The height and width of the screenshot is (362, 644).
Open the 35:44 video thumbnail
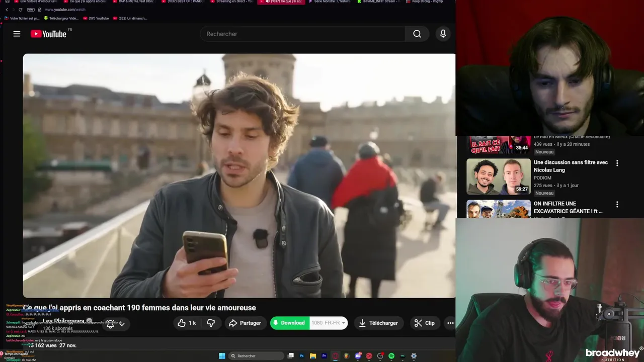click(x=499, y=145)
